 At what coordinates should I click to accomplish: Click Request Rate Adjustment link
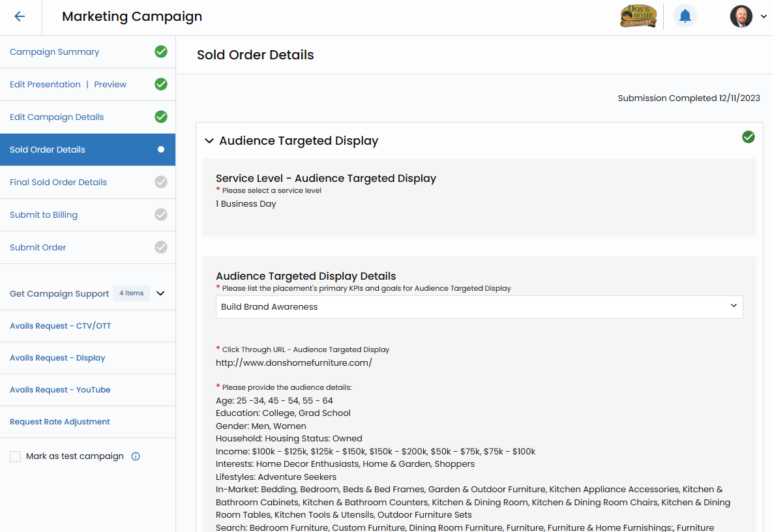tap(60, 422)
